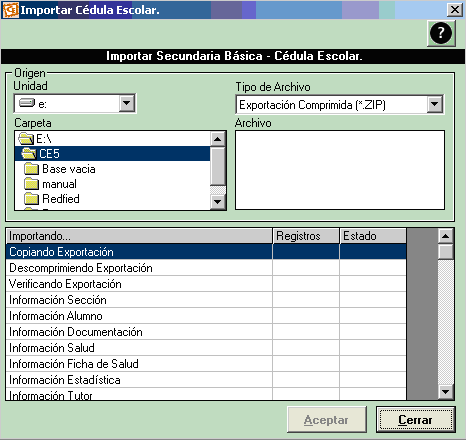Expand the Tipo de Archivo dropdown
The width and height of the screenshot is (466, 440).
point(435,104)
